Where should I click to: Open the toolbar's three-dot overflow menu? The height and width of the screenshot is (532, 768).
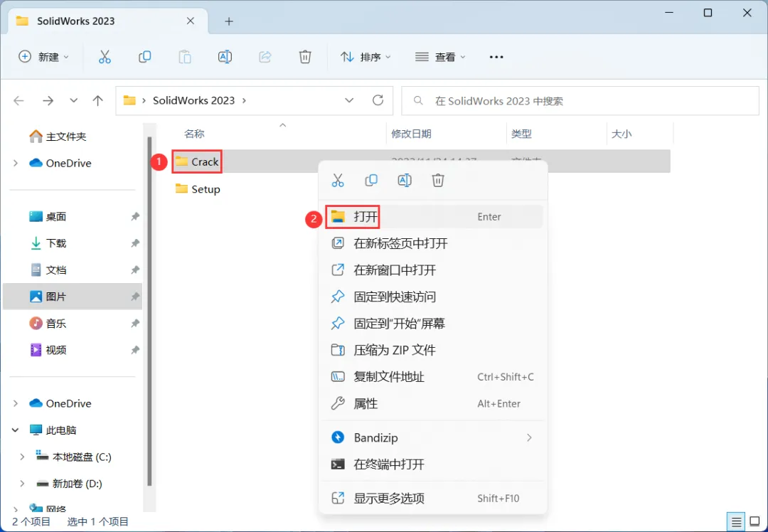point(496,57)
